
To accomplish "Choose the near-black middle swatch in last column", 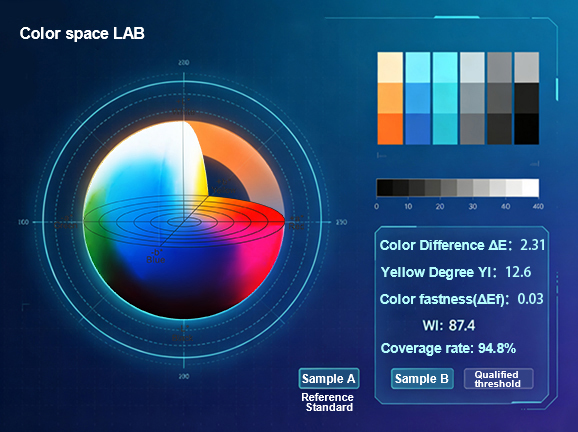I will [526, 98].
